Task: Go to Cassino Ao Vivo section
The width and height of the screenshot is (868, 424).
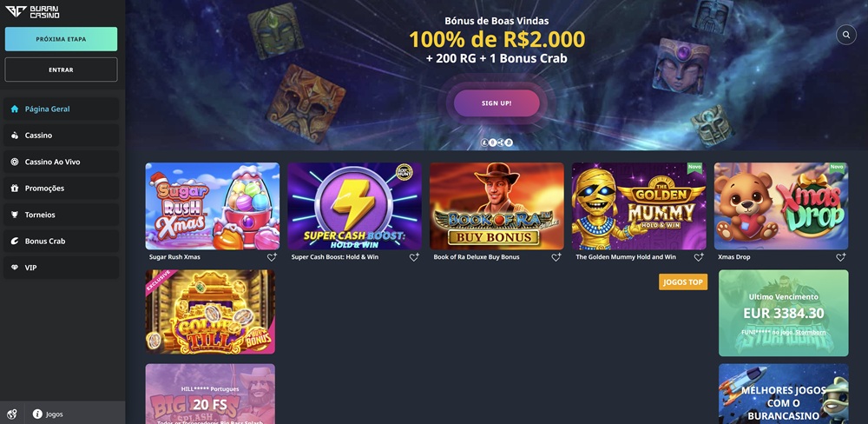Action: click(61, 162)
